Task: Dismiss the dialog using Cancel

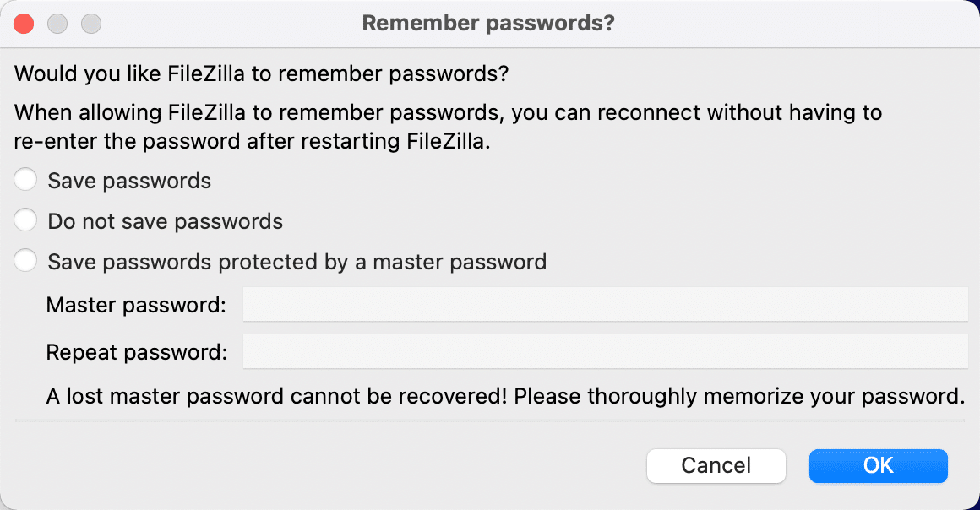Action: (x=716, y=465)
